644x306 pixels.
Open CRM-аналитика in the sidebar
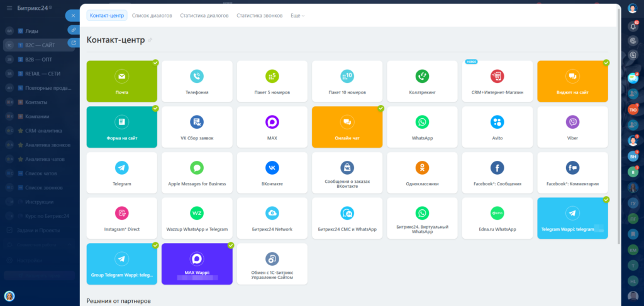(x=39, y=131)
